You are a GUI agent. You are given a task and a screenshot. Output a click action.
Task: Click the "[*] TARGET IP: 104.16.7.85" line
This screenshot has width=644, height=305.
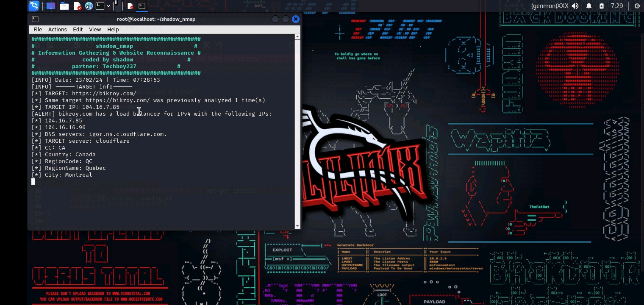pyautogui.click(x=75, y=107)
